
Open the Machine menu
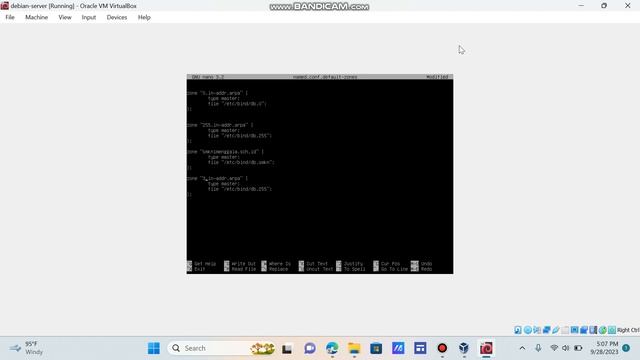(x=36, y=17)
